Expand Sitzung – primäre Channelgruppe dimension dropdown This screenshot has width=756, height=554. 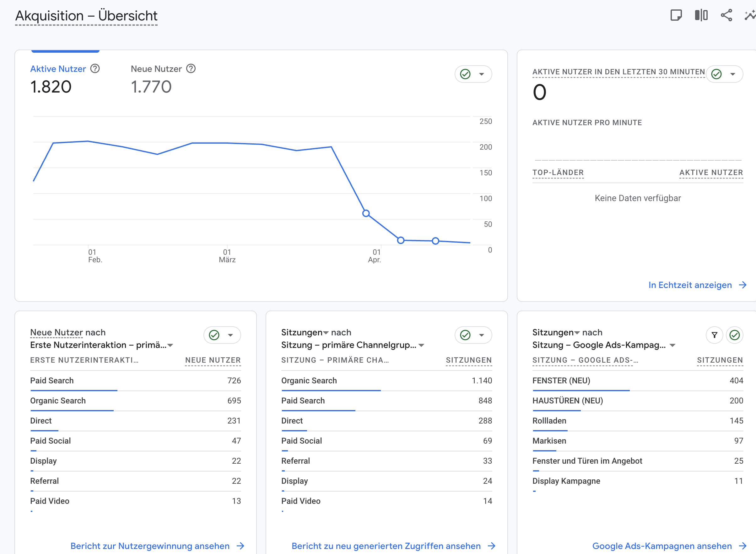pyautogui.click(x=422, y=345)
